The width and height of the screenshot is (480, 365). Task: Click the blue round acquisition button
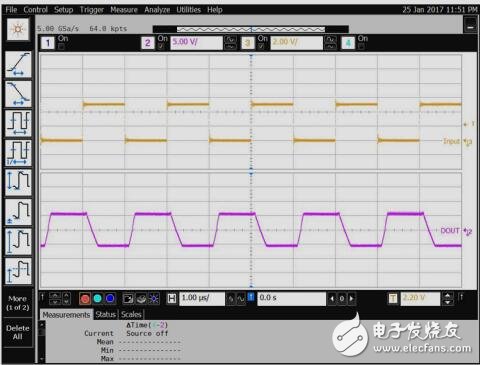click(110, 299)
